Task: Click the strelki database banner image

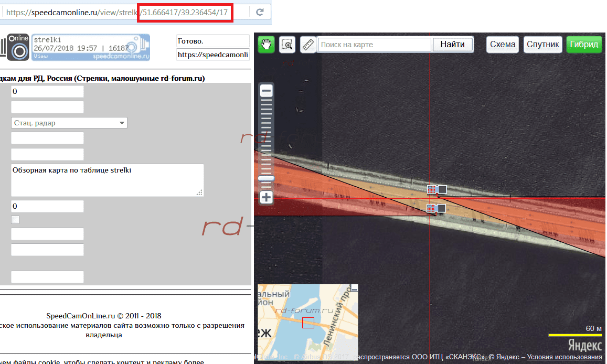Action: pos(90,47)
